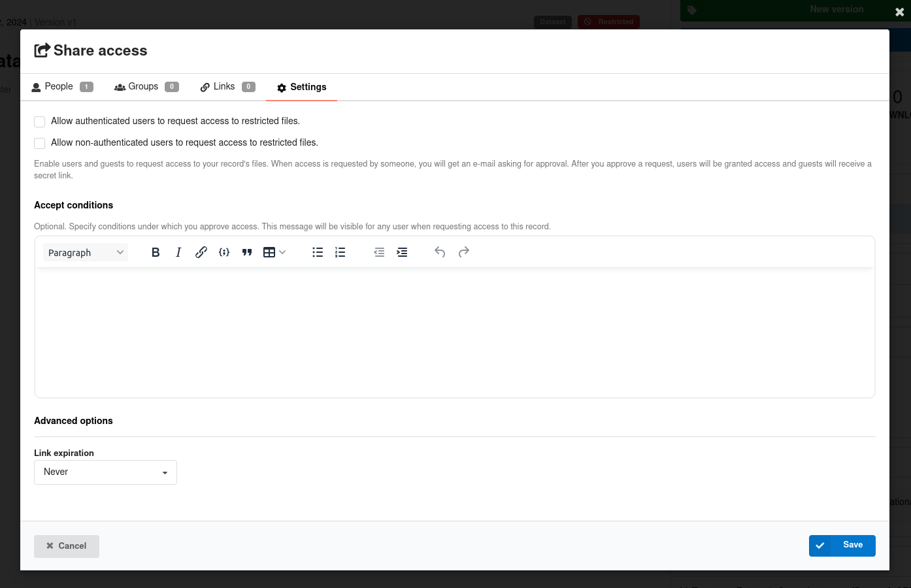The image size is (911, 588).
Task: Decrease indent in the editor
Action: pyautogui.click(x=379, y=252)
